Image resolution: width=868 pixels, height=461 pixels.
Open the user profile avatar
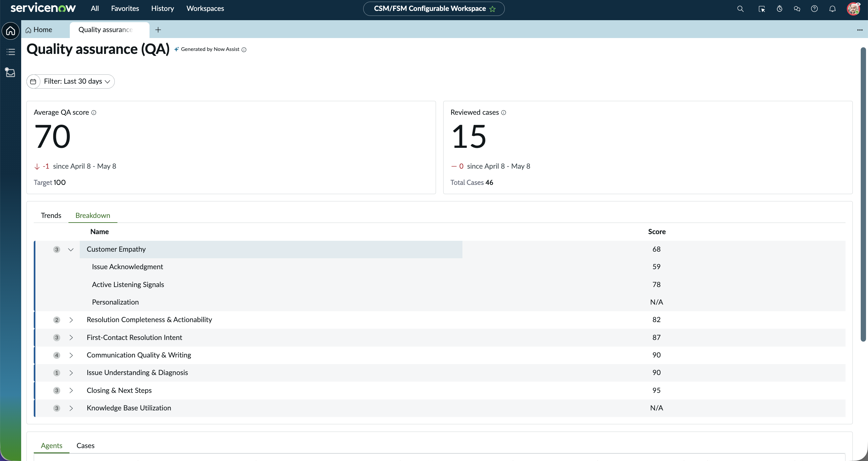(x=853, y=9)
